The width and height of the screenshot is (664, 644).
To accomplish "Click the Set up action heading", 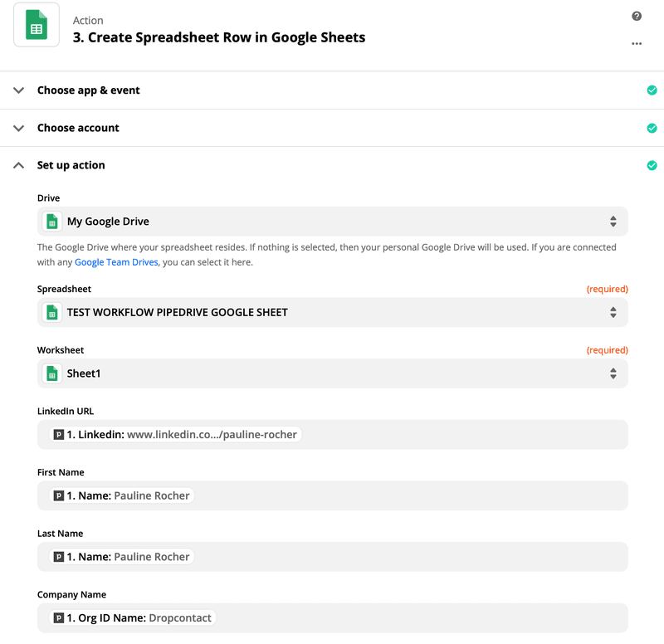I will (x=71, y=165).
